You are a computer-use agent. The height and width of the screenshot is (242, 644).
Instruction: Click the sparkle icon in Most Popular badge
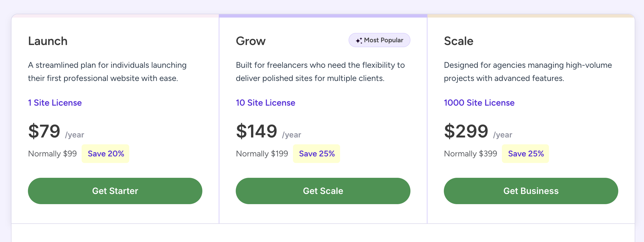coord(359,41)
